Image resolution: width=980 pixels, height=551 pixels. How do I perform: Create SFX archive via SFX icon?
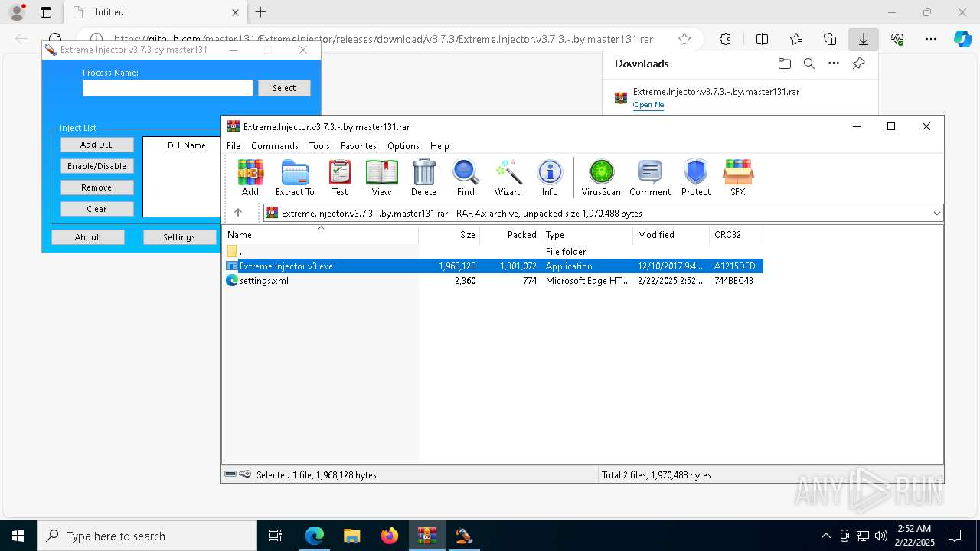click(x=738, y=178)
